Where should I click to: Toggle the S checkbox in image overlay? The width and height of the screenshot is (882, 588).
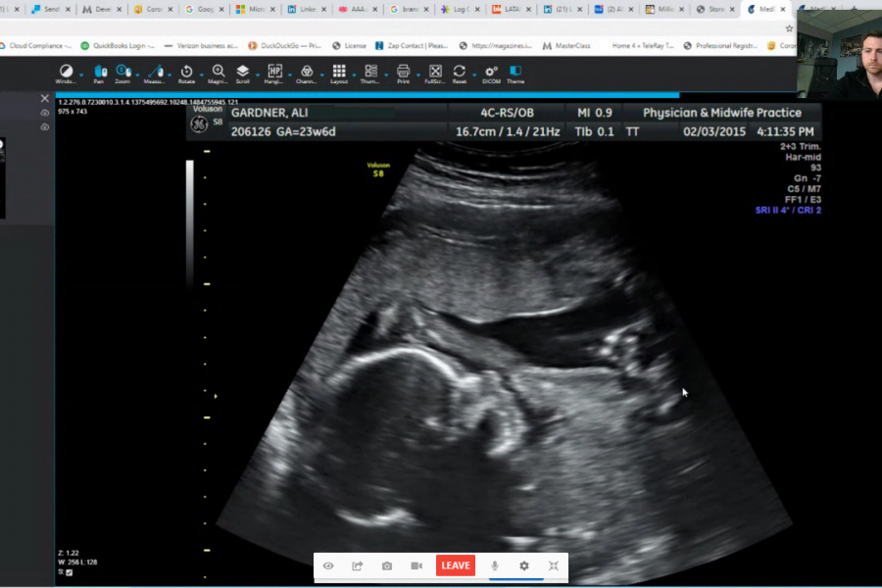tap(69, 572)
